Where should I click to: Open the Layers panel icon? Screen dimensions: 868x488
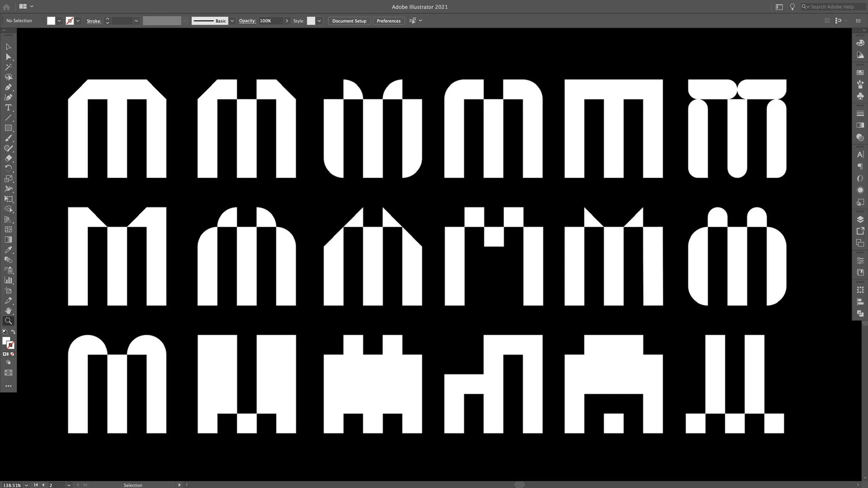860,219
